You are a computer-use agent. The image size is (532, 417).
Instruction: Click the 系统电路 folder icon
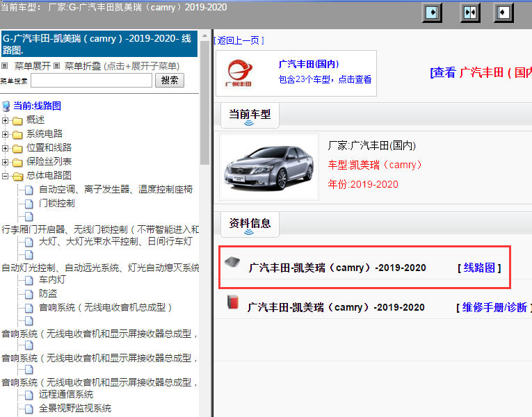pos(17,135)
